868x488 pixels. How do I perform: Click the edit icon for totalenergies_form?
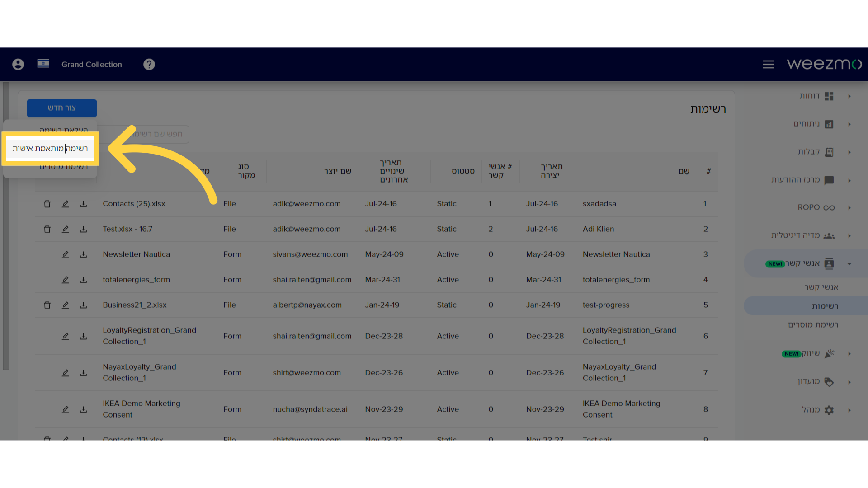pos(64,279)
